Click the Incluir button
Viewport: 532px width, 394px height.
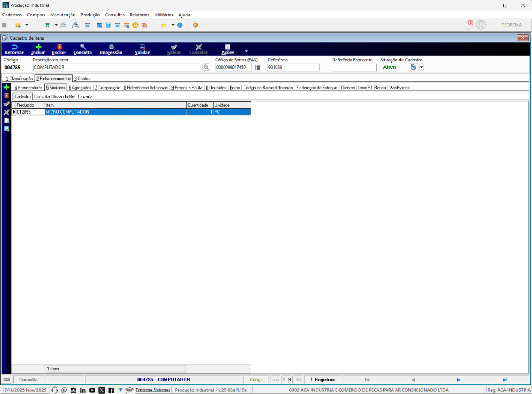click(x=38, y=49)
